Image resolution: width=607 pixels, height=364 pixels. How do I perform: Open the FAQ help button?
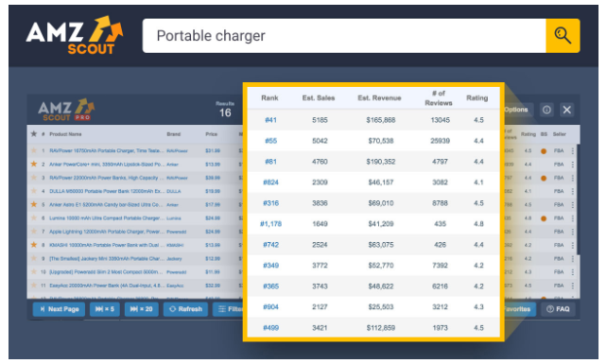558,309
